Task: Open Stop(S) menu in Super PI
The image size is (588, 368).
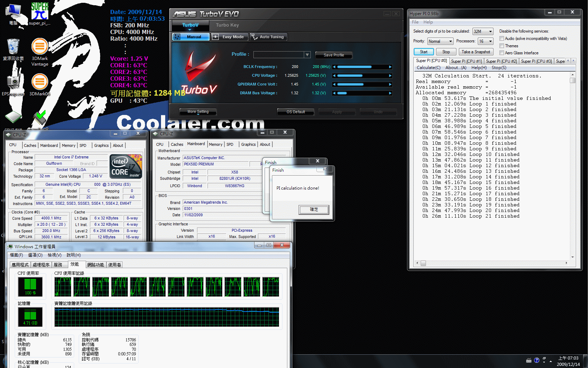Action: tap(499, 68)
